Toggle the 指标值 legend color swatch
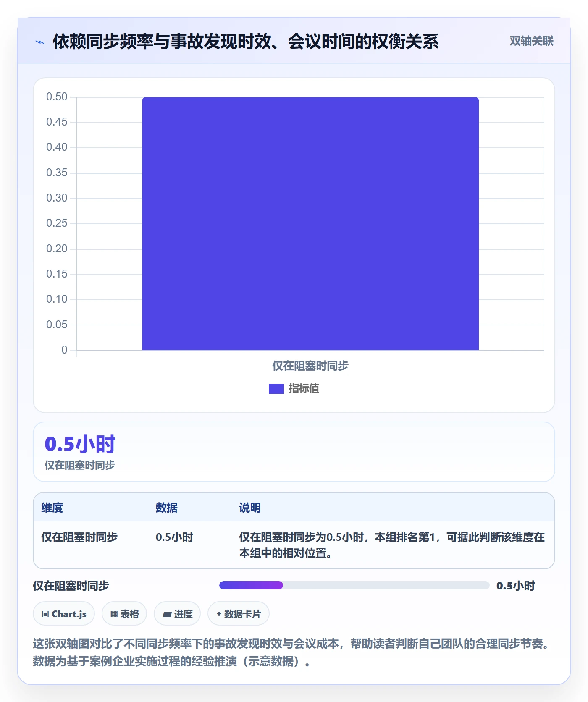The height and width of the screenshot is (702, 588). click(x=276, y=389)
